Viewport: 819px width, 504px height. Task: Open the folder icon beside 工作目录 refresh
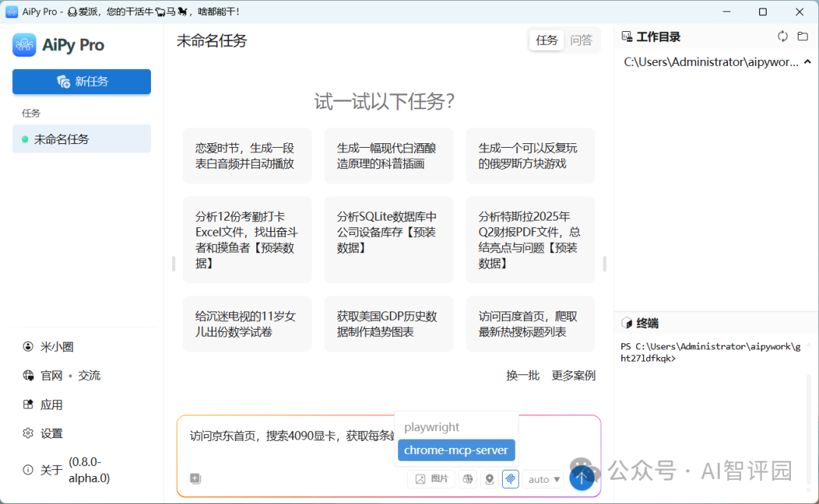tap(803, 36)
